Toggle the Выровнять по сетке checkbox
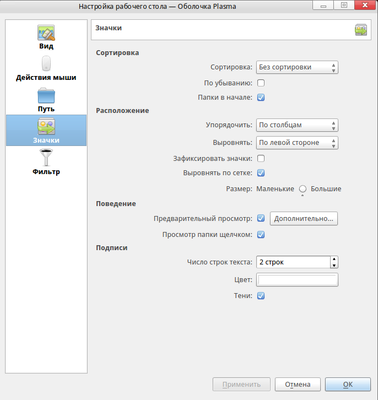 (261, 173)
